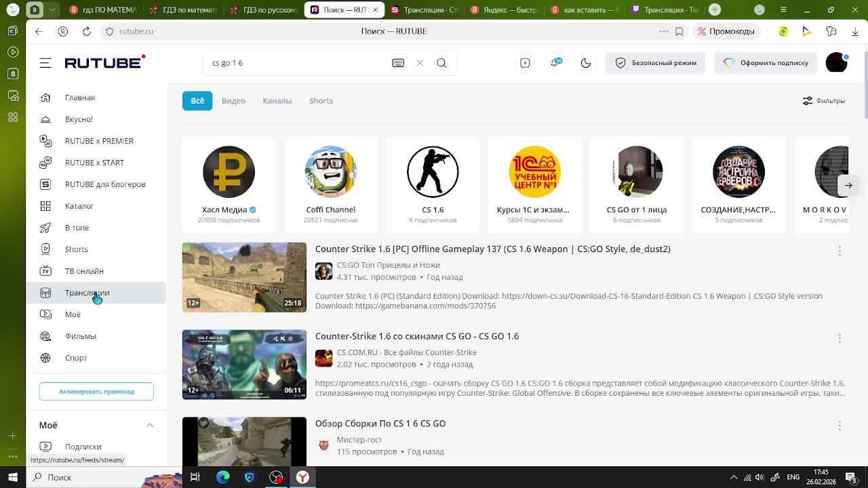Play the Offline Gameplay 137 video thumbnail
The image size is (868, 488).
244,277
